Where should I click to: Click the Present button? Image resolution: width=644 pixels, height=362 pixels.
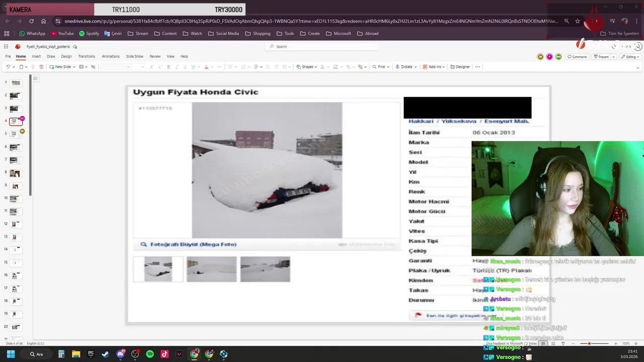point(601,57)
